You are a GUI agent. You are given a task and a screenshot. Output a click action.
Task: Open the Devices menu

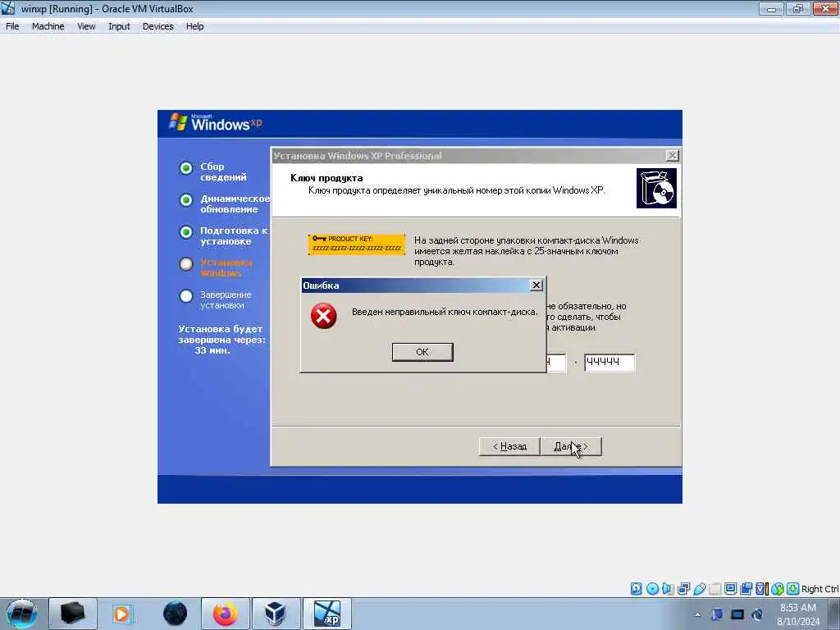coord(157,26)
